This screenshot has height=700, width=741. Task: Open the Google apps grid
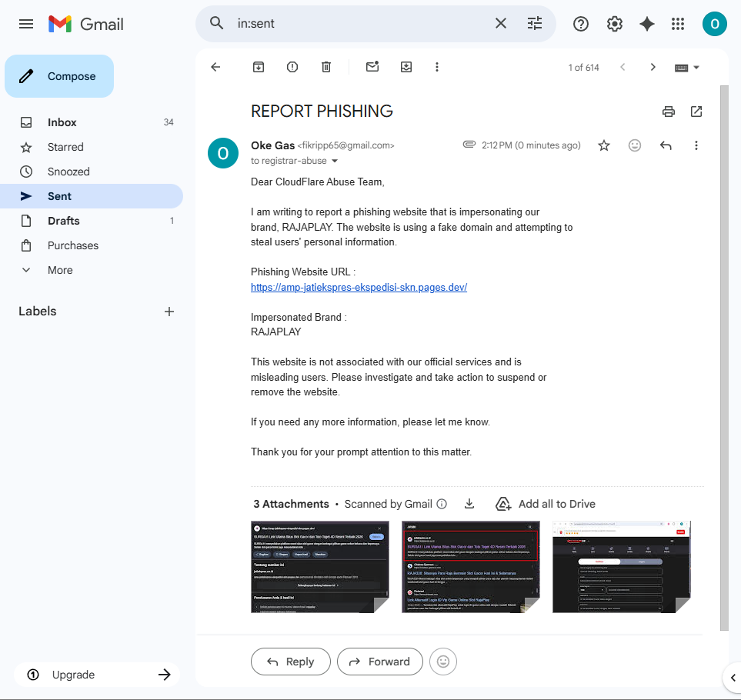coord(678,24)
